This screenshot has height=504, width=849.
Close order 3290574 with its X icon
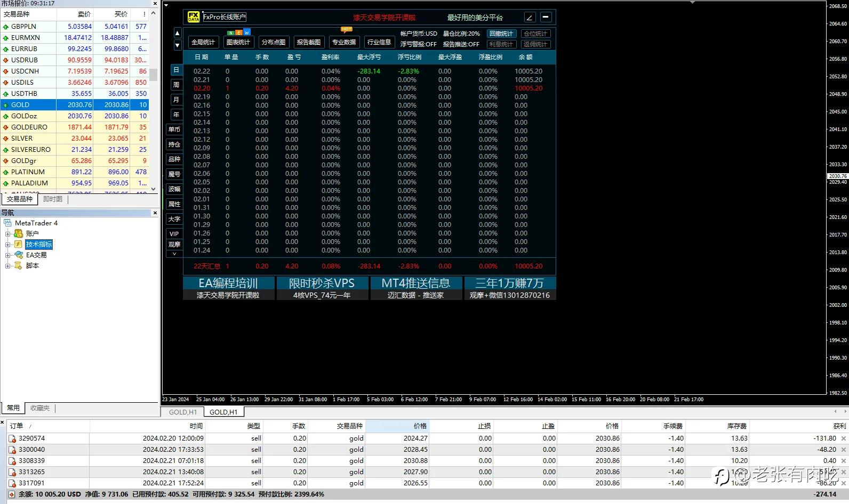[x=843, y=438]
